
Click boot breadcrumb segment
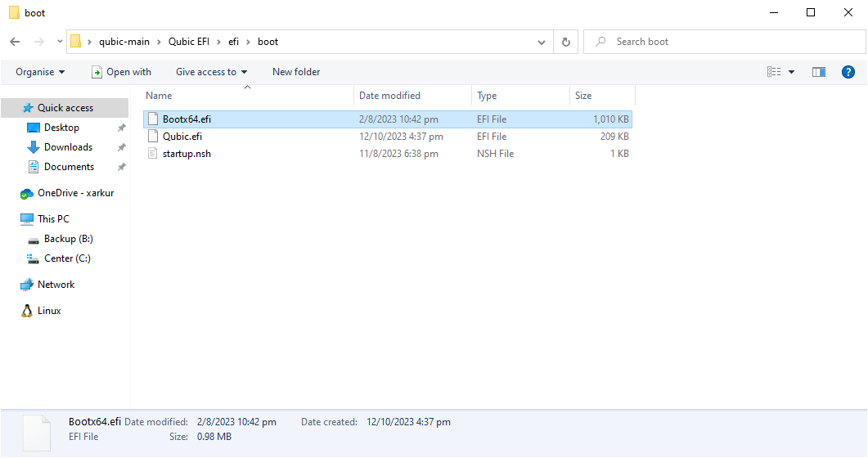268,42
